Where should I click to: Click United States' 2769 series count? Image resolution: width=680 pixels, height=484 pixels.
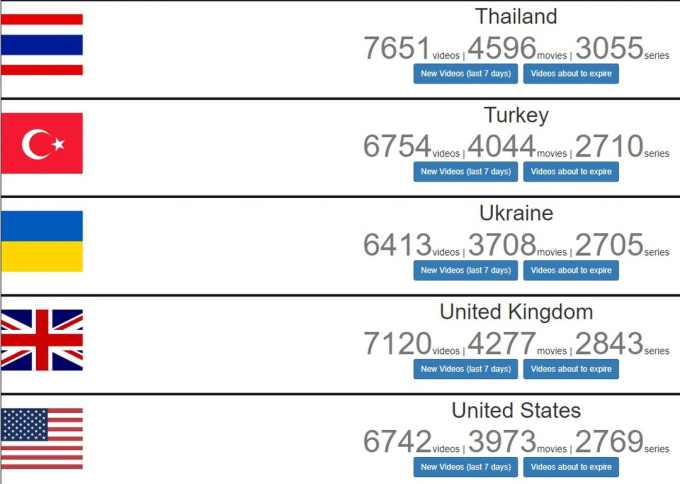(608, 441)
